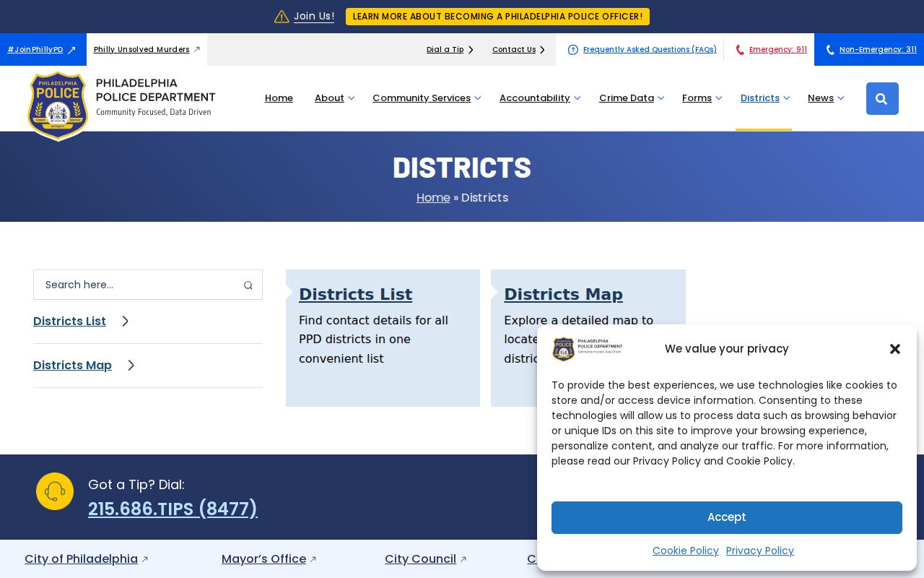Open the Privacy Policy link
The height and width of the screenshot is (578, 924).
pyautogui.click(x=760, y=551)
